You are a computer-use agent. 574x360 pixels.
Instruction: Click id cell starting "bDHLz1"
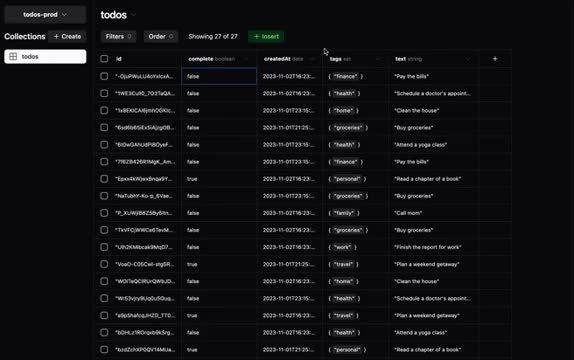(145, 333)
